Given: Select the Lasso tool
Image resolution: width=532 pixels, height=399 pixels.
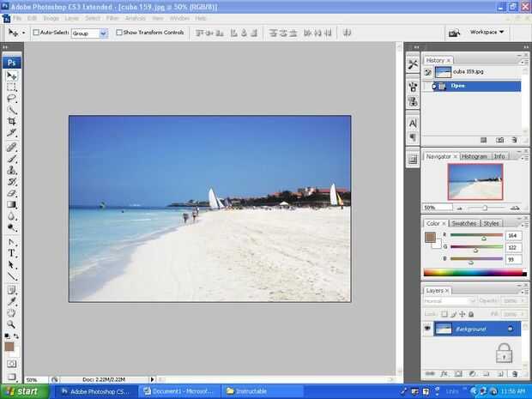Looking at the screenshot, I should (11, 99).
